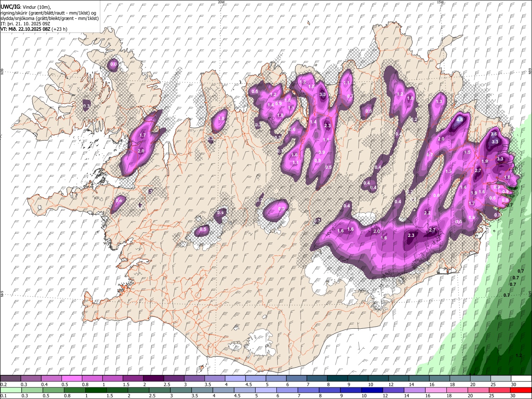Click the 'slydda/snjókoma' legend description line
The image size is (532, 399).
[x=49, y=18]
